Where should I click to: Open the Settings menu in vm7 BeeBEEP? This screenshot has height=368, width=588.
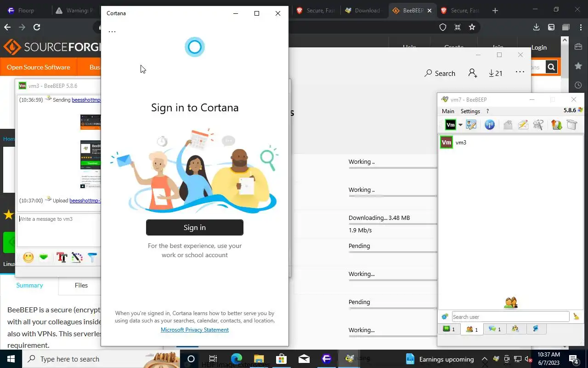pyautogui.click(x=470, y=111)
